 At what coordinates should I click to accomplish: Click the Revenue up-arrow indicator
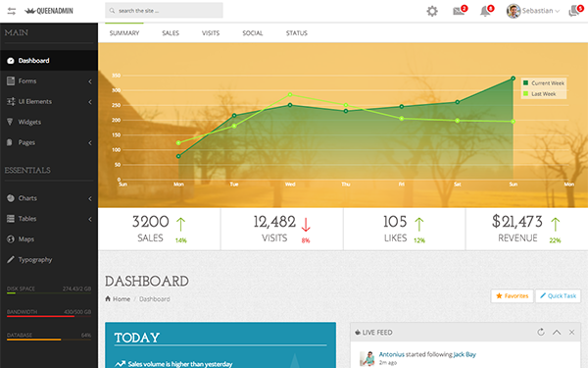(x=555, y=224)
